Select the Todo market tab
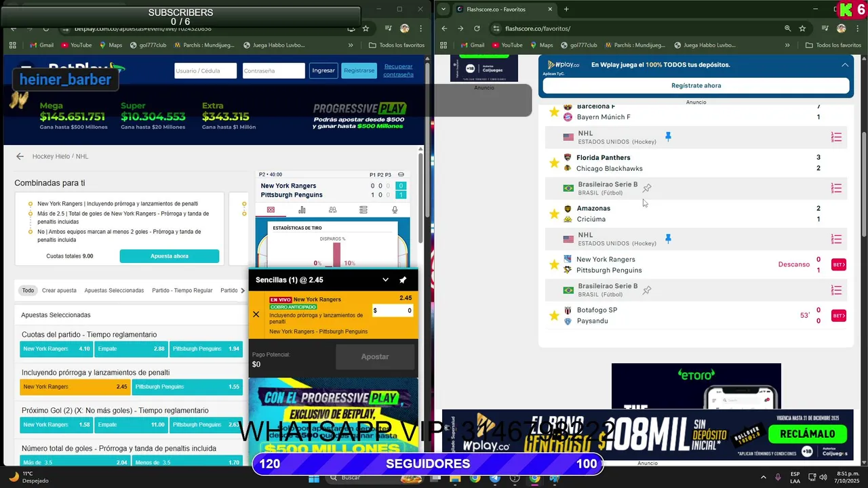Image resolution: width=868 pixels, height=488 pixels. [x=28, y=290]
